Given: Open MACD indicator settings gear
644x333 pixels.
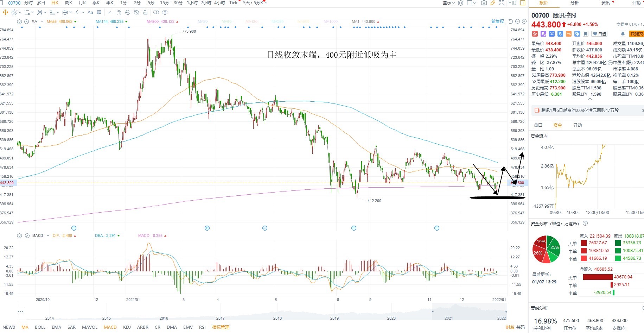Looking at the screenshot, I should click(19, 235).
